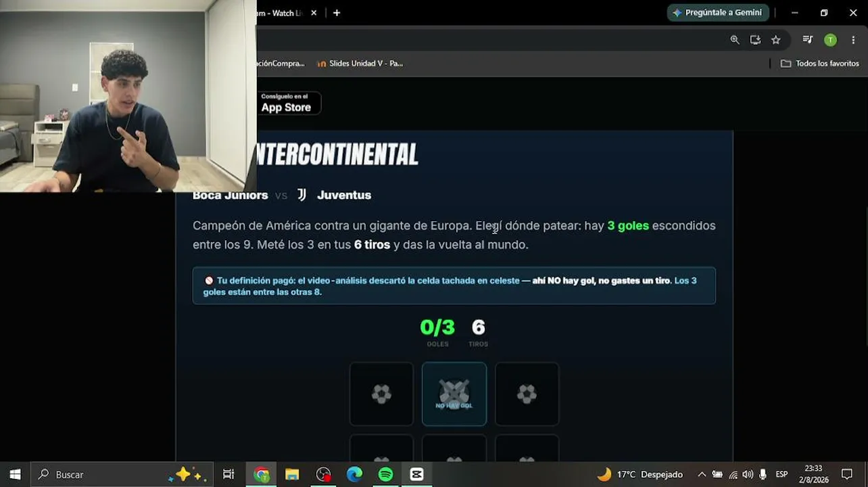
Task: Open CapCut from the taskbar
Action: tap(416, 475)
